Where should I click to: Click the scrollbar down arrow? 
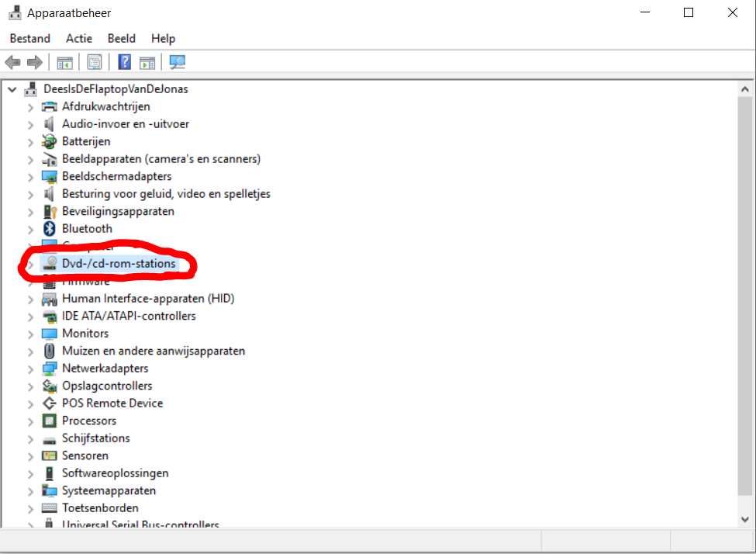pos(744,518)
